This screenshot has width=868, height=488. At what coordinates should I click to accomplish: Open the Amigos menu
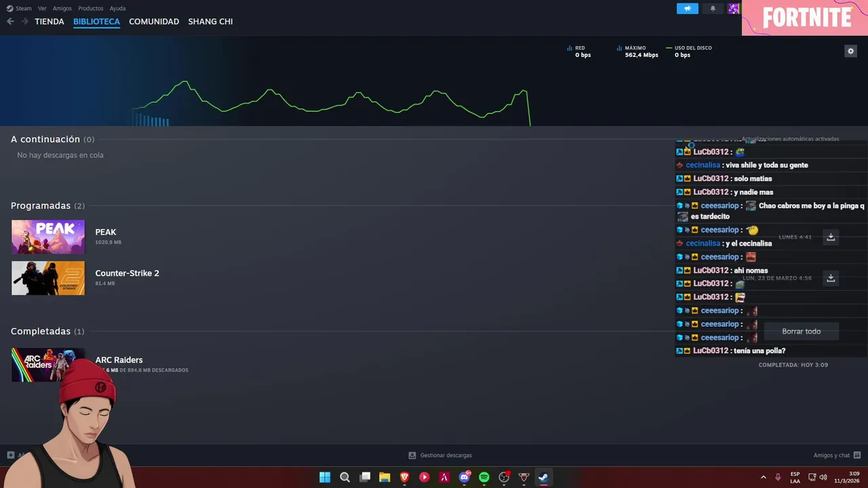tap(62, 8)
